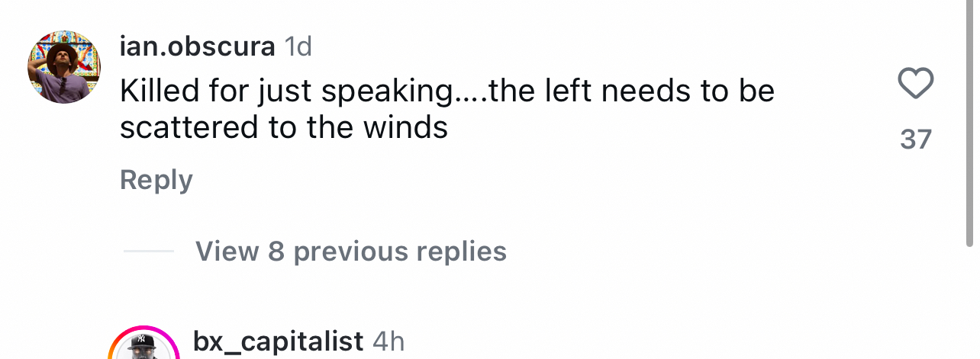Show who liked via the 37 count
Viewport: 980px width, 359px height.
[x=916, y=139]
